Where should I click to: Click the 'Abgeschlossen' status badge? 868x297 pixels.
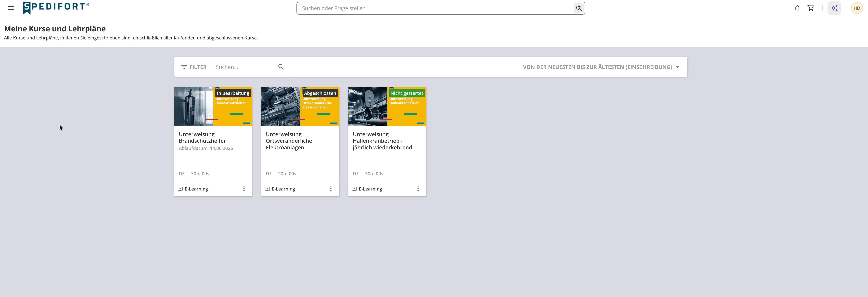320,93
